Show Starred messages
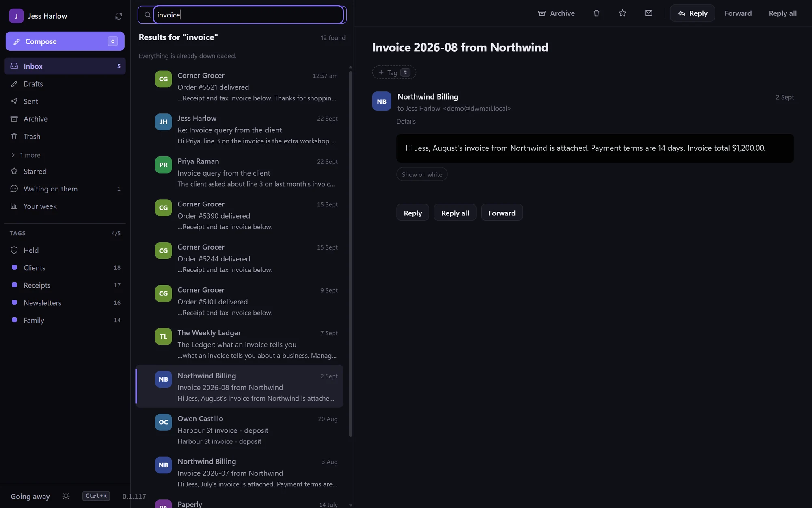Screen dimensions: 812x508 [x=65, y=171]
